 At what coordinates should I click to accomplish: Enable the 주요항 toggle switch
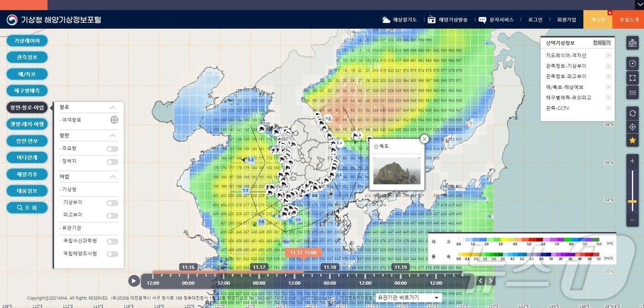coord(112,148)
